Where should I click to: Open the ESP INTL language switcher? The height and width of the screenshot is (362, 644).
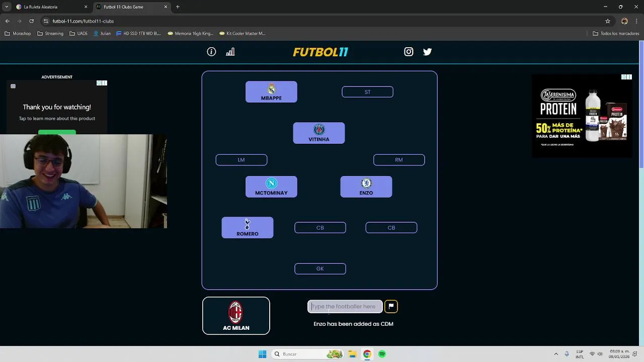pos(580,354)
